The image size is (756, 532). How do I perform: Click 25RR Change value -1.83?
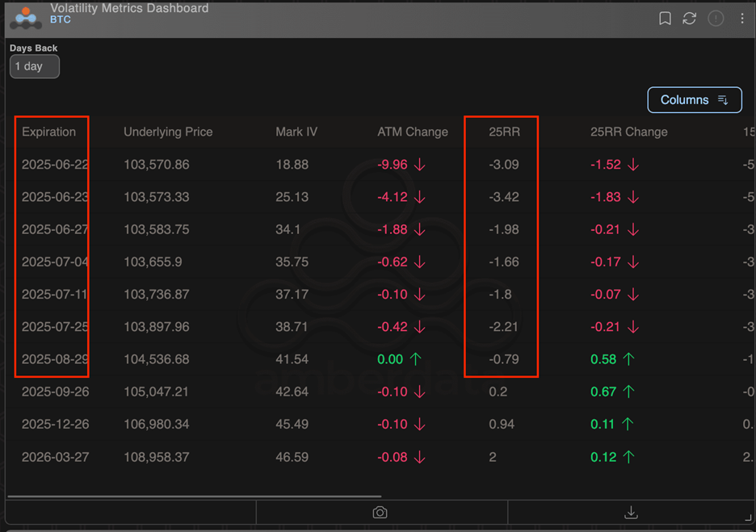tap(606, 197)
